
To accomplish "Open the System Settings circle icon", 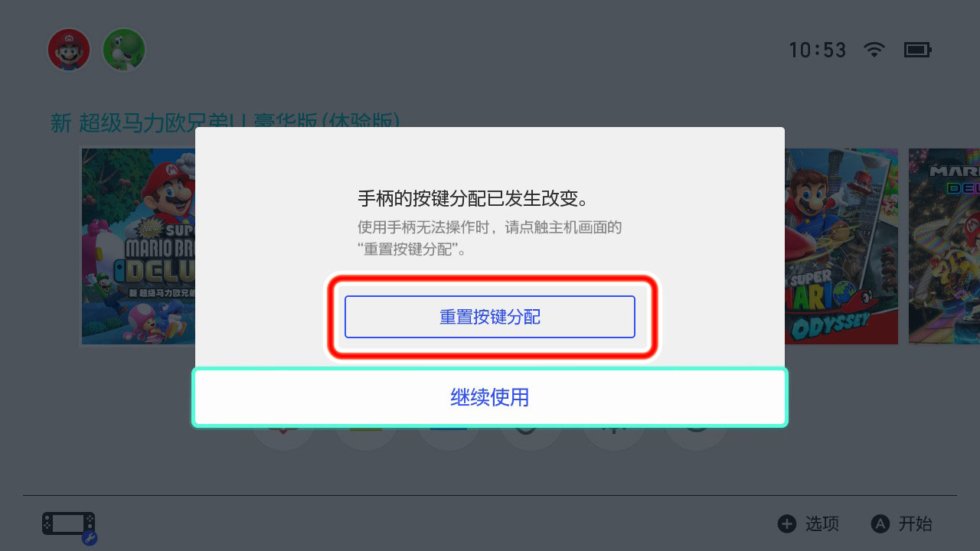I will click(x=614, y=439).
